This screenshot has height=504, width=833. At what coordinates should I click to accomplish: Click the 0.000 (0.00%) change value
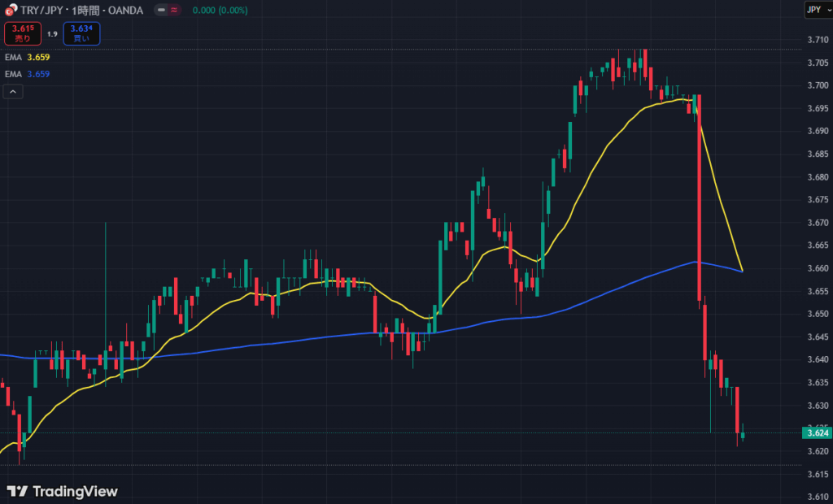(x=221, y=10)
